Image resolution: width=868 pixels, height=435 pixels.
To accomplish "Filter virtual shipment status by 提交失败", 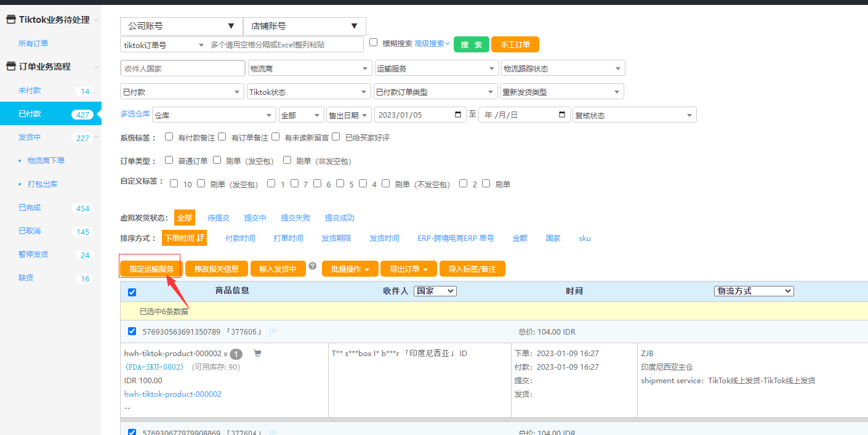I will point(295,218).
